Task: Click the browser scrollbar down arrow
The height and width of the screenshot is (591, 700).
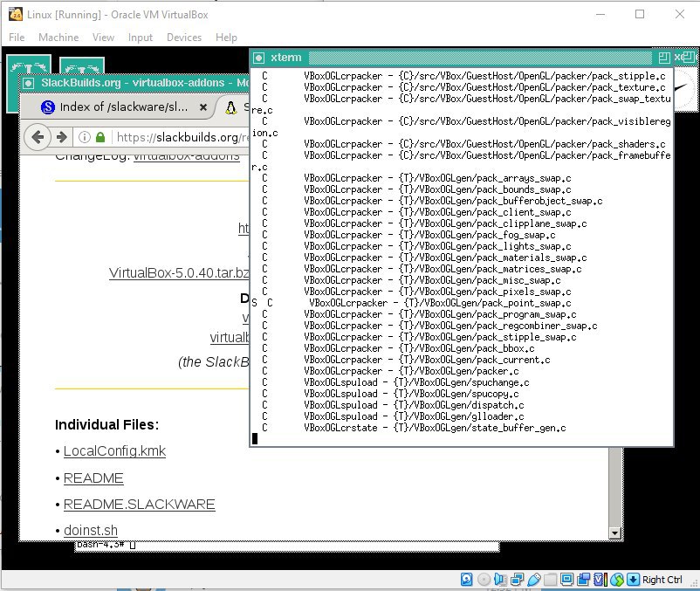Action: [x=615, y=533]
